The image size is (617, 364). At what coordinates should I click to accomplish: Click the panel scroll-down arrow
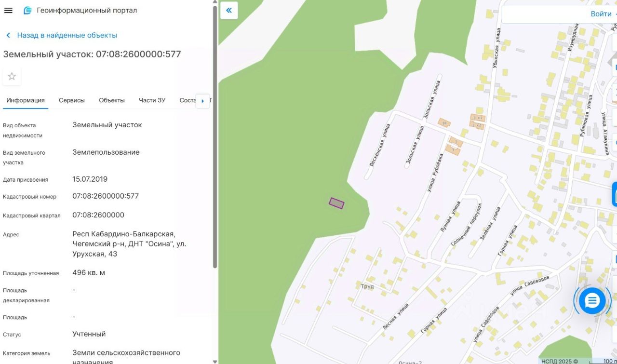click(x=215, y=361)
